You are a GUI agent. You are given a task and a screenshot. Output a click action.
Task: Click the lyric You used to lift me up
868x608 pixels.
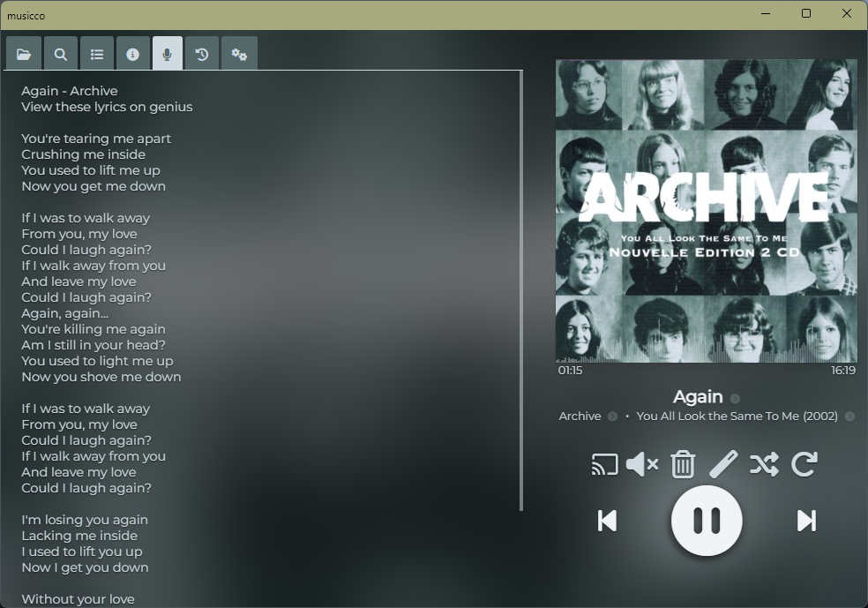(91, 170)
